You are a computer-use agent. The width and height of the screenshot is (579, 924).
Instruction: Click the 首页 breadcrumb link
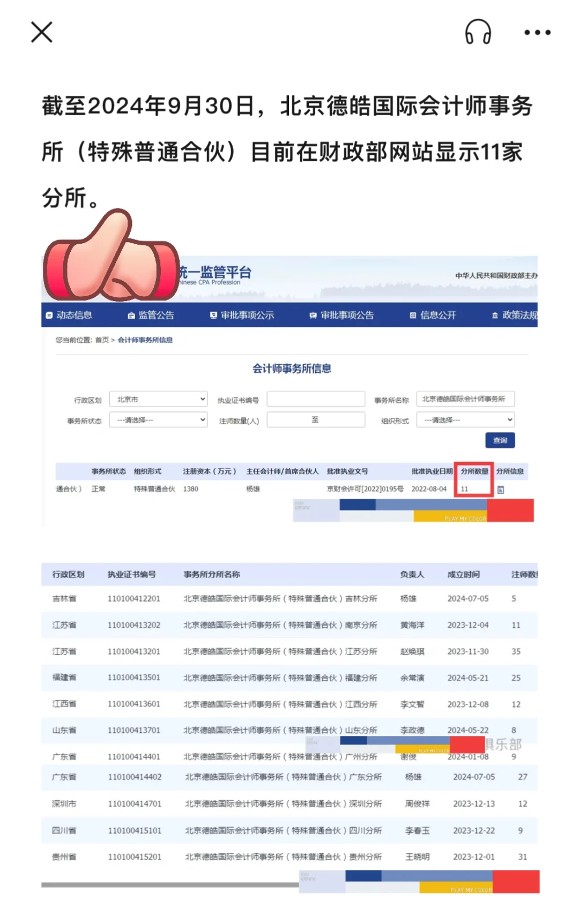point(102,340)
